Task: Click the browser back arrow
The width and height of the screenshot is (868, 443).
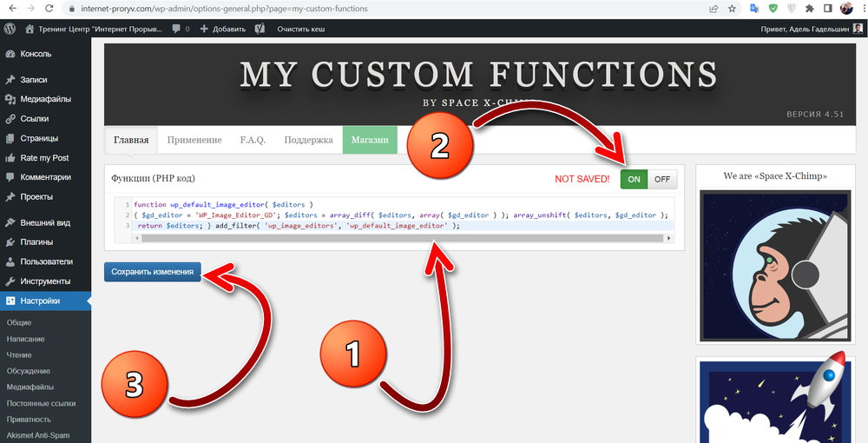Action: point(13,9)
